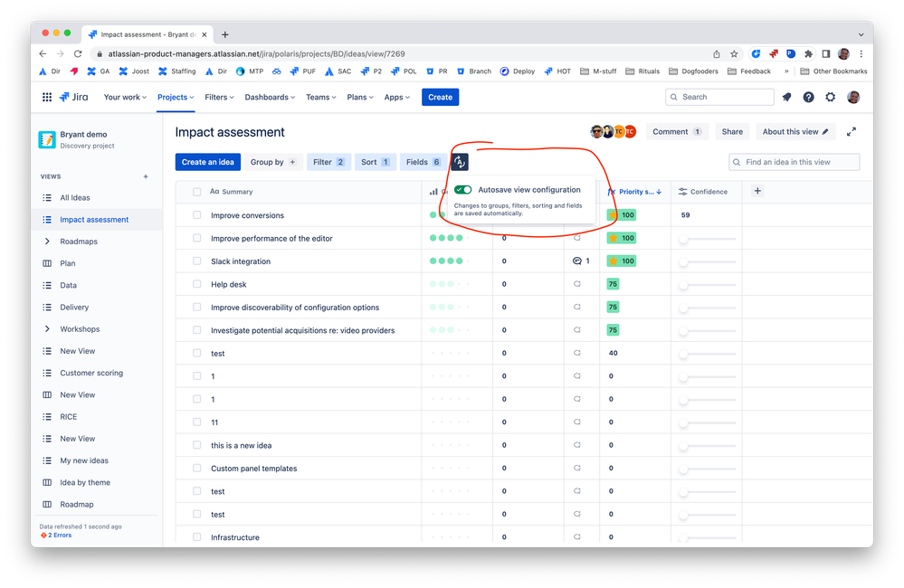Open the Filter 2 button
This screenshot has height=588, width=904.
tap(328, 162)
